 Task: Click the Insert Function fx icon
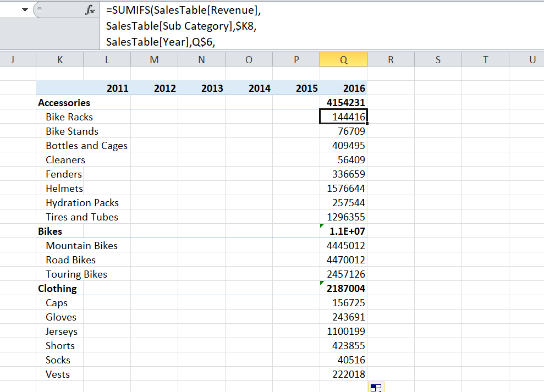(89, 9)
